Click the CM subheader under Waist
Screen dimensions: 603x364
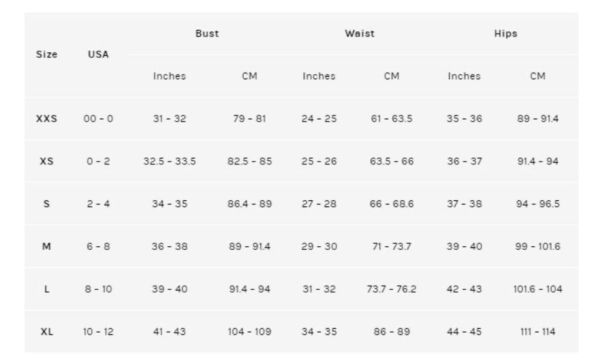coord(392,76)
